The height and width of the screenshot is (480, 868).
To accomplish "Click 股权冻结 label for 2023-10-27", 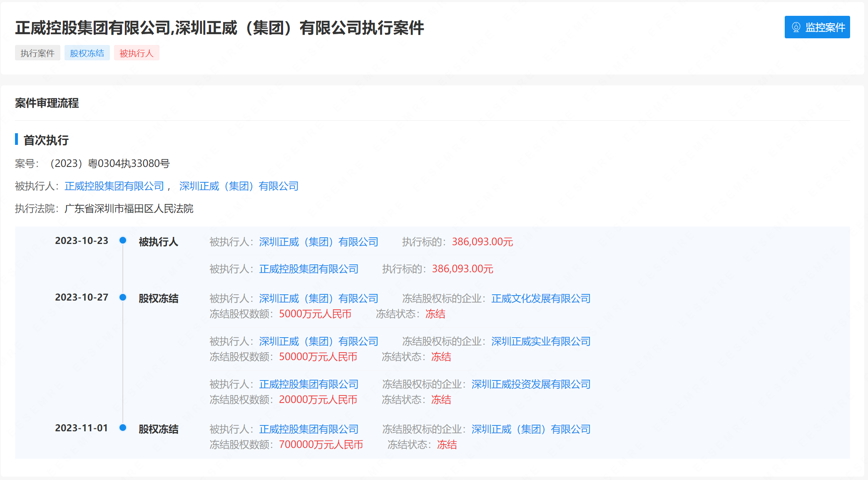I will (x=159, y=298).
